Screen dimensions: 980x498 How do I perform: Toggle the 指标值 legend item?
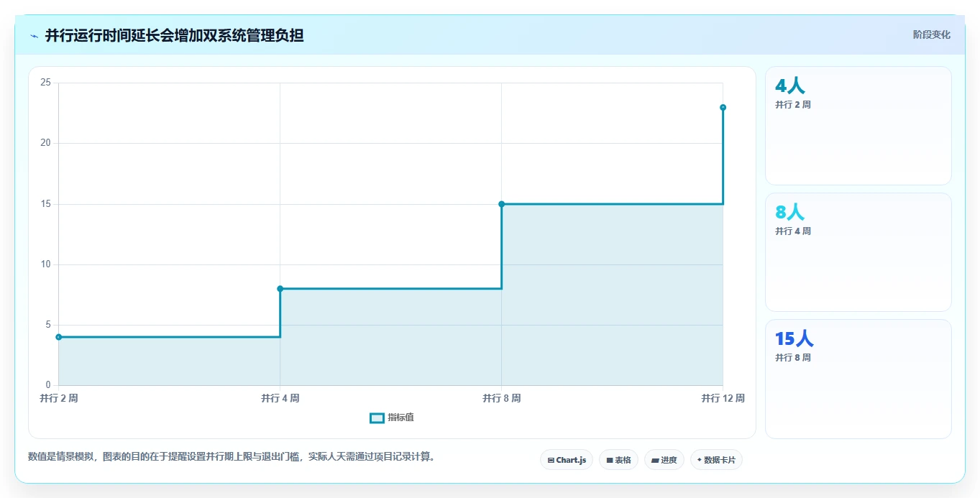[392, 418]
